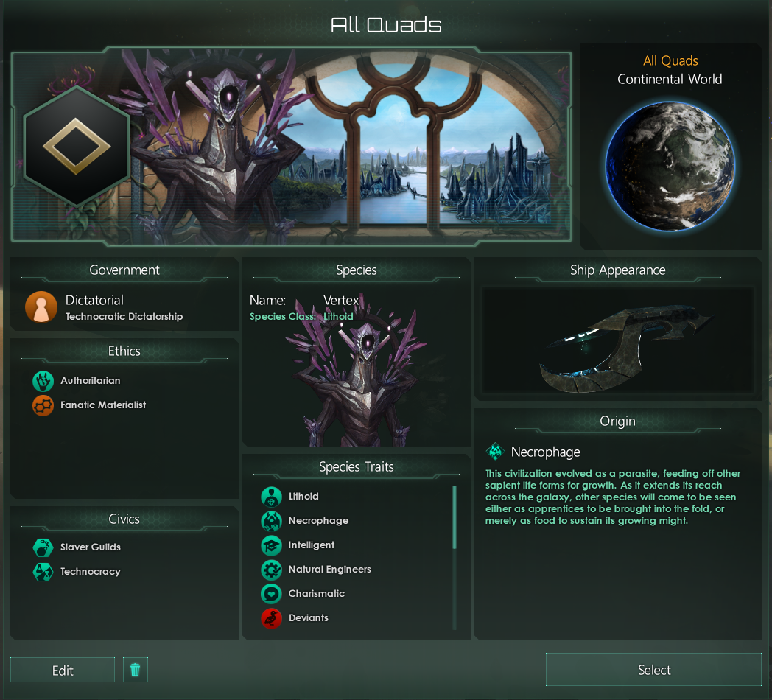Click the Necrophage origin icon

pyautogui.click(x=495, y=451)
